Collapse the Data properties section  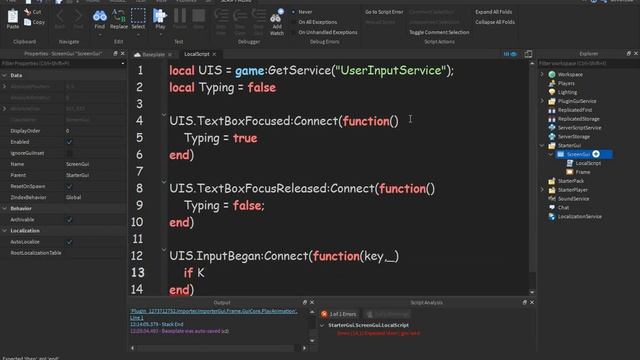tap(4, 75)
